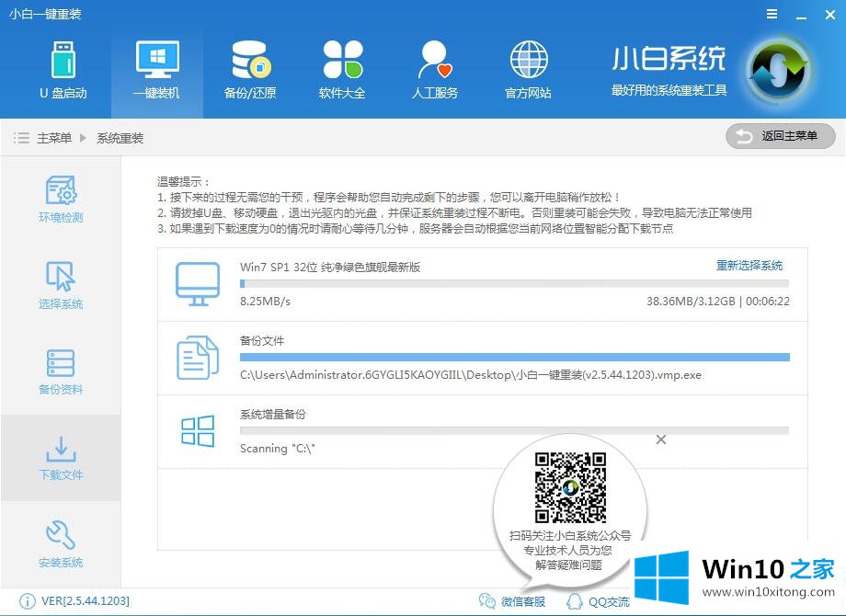Click the monitor icon beside Win7 download

coord(198,284)
